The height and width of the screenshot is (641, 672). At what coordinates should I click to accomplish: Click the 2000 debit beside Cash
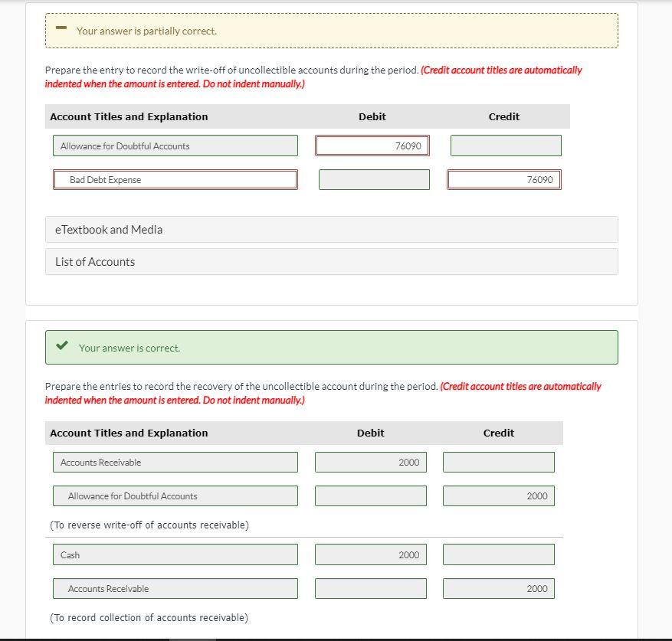370,554
